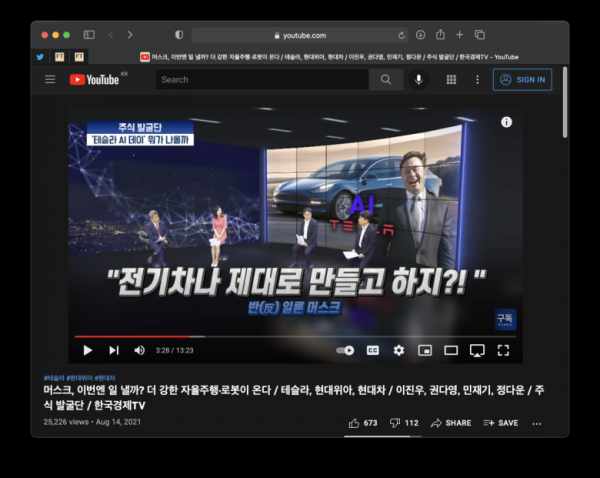
Task: Click the 구독 subscribe watermark
Action: click(x=505, y=320)
